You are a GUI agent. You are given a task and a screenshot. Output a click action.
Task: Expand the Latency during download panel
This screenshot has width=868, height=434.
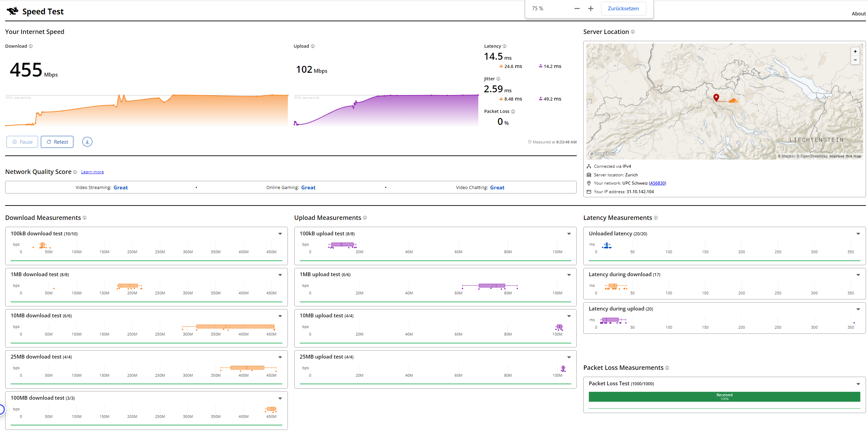pyautogui.click(x=858, y=275)
